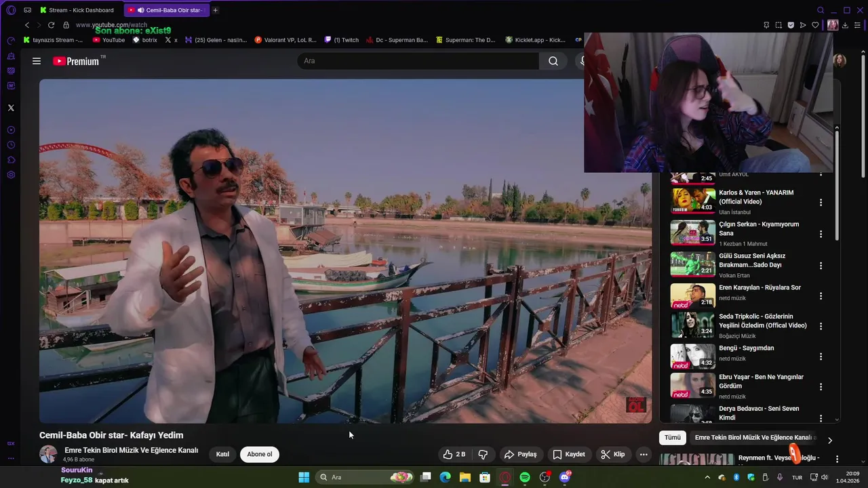Collapse the playlist panel scrollbar arrow up
868x488 pixels.
[x=837, y=127]
